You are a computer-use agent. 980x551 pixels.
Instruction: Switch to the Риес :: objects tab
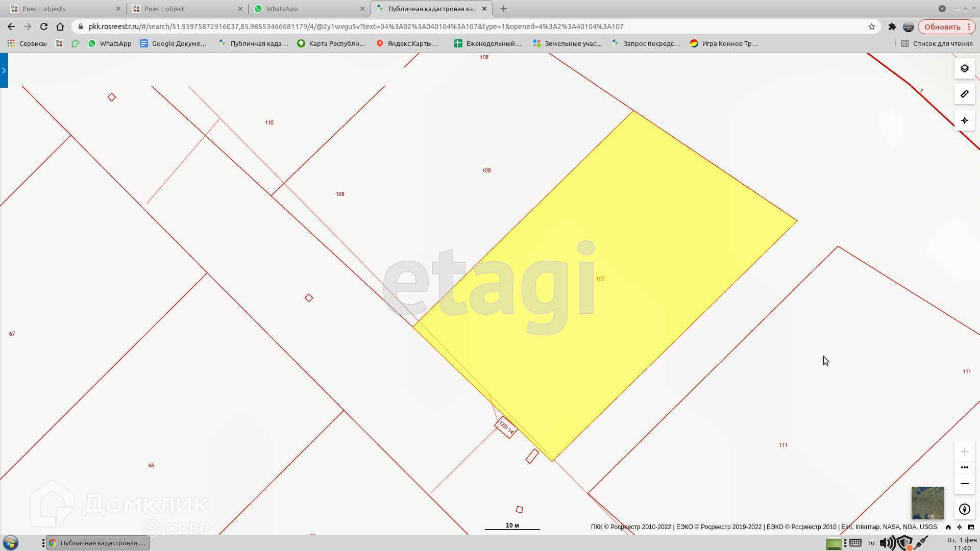(64, 9)
